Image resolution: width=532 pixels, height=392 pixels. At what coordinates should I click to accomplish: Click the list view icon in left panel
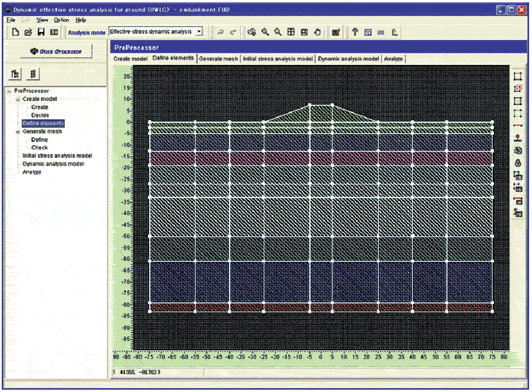pyautogui.click(x=33, y=74)
